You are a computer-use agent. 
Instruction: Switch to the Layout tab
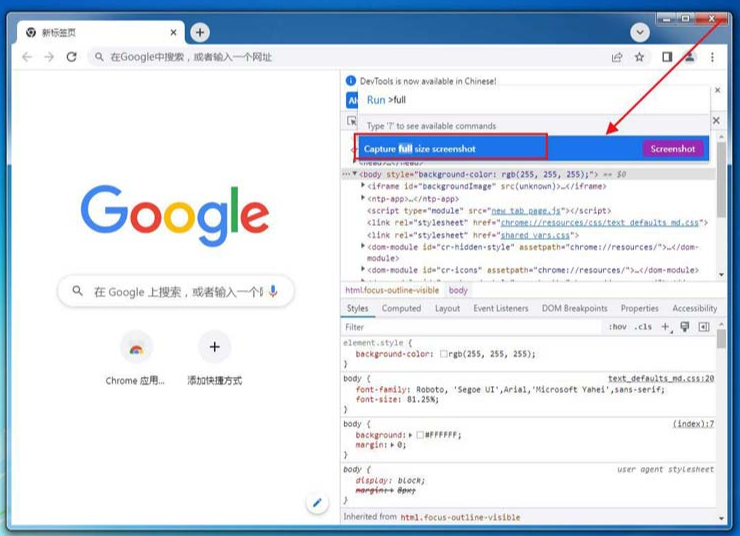coord(447,308)
